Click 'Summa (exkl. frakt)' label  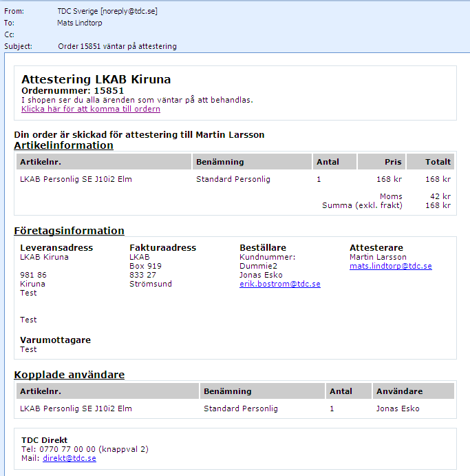[x=362, y=205]
